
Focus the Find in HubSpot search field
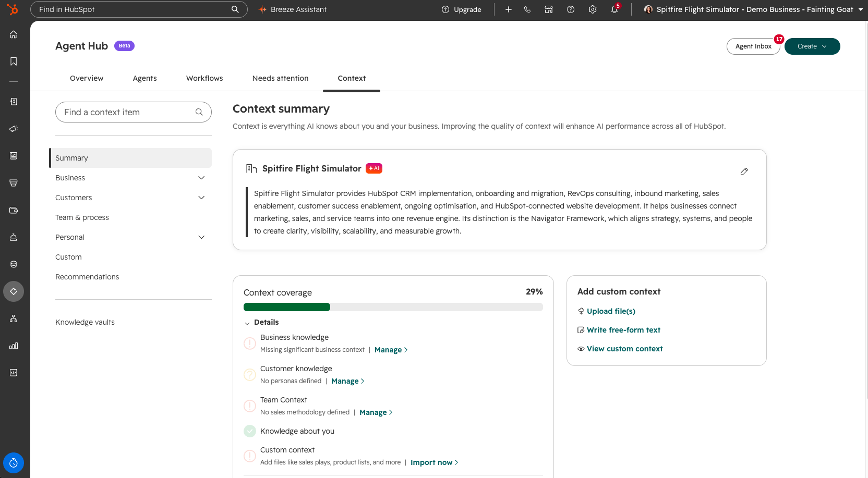tap(139, 9)
